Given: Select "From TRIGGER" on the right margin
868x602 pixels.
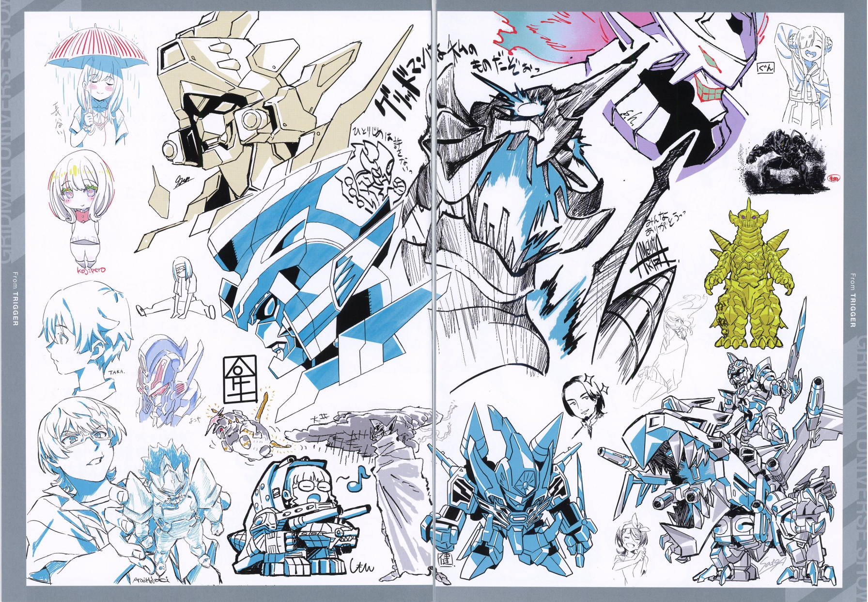Looking at the screenshot, I should tap(853, 300).
